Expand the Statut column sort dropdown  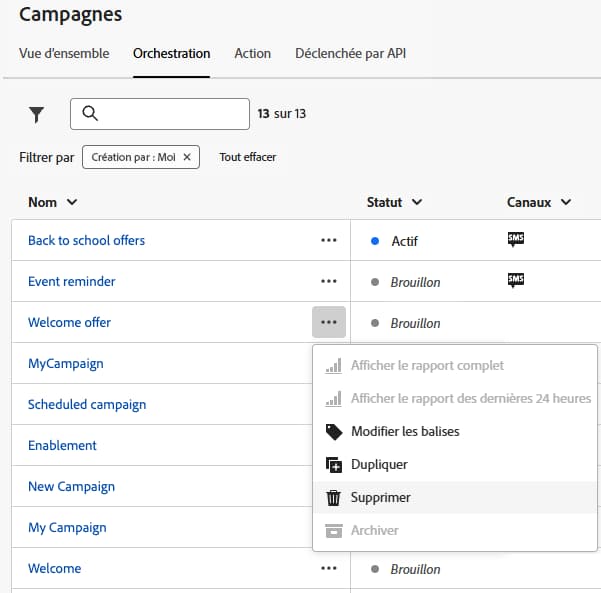(394, 202)
